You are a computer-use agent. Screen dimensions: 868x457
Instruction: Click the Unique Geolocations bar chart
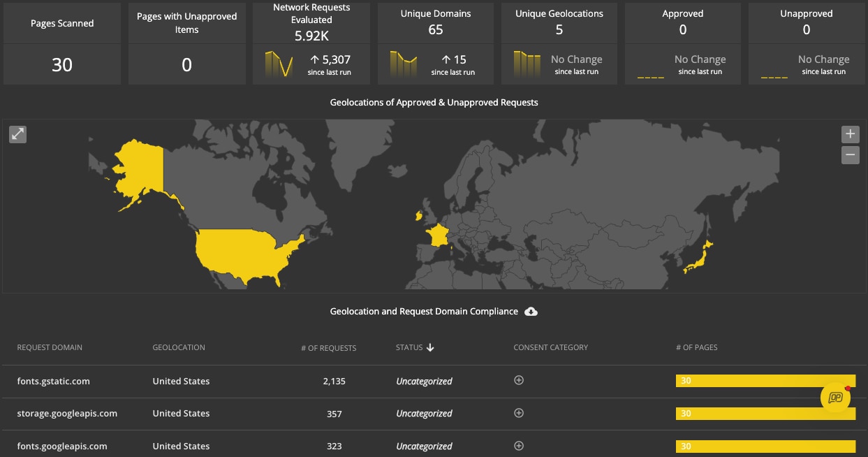point(527,64)
